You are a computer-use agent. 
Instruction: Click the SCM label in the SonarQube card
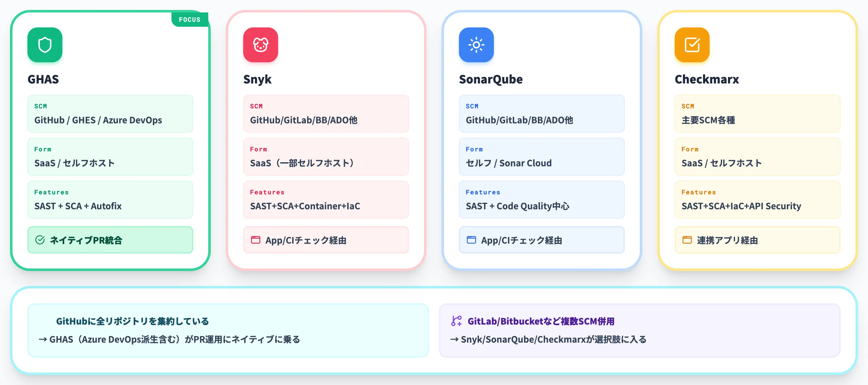472,106
